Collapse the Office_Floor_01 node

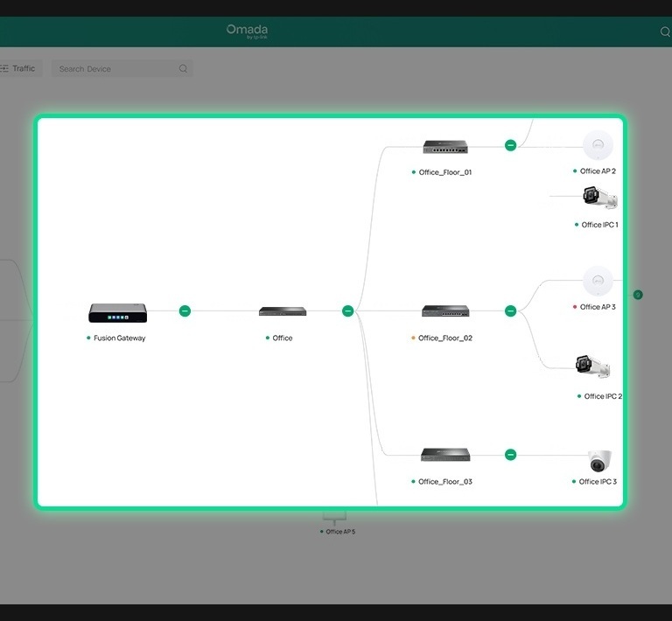[510, 145]
